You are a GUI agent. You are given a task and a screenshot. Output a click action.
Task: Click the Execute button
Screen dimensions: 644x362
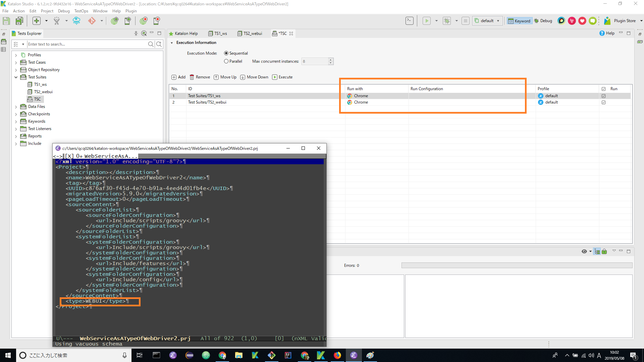282,77
